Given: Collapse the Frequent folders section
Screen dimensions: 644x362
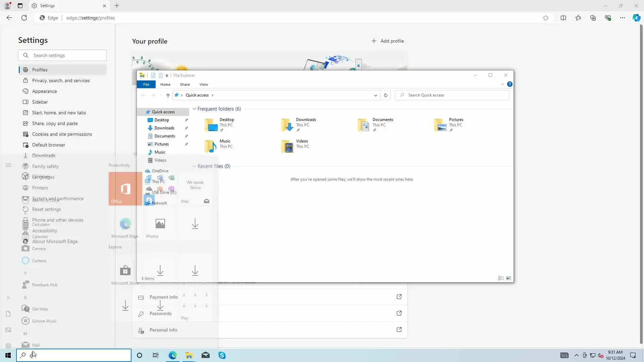Looking at the screenshot, I should pyautogui.click(x=194, y=109).
